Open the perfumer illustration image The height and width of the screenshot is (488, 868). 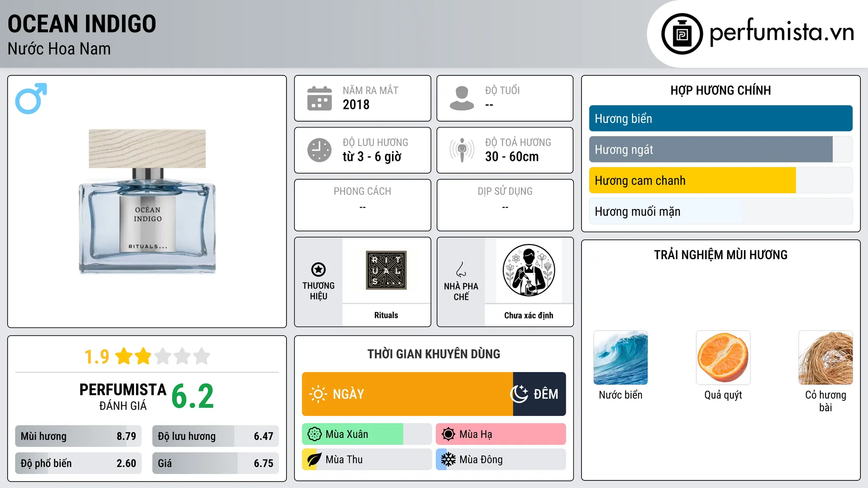529,270
